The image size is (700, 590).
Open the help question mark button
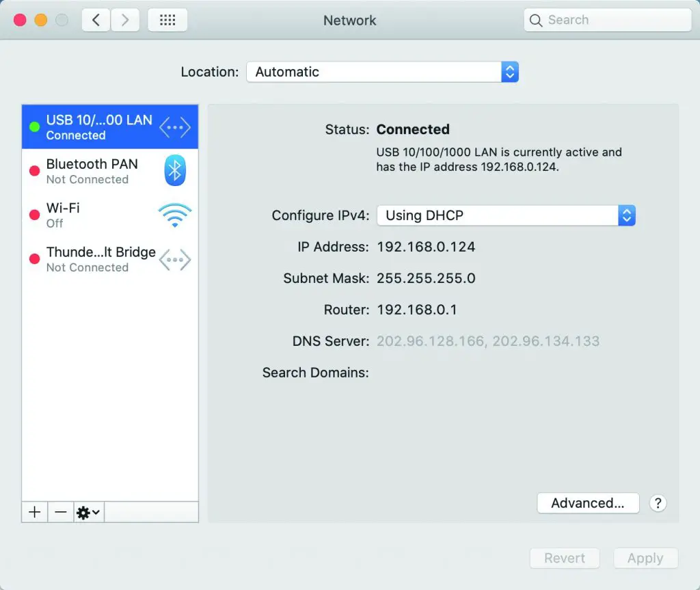pos(658,503)
